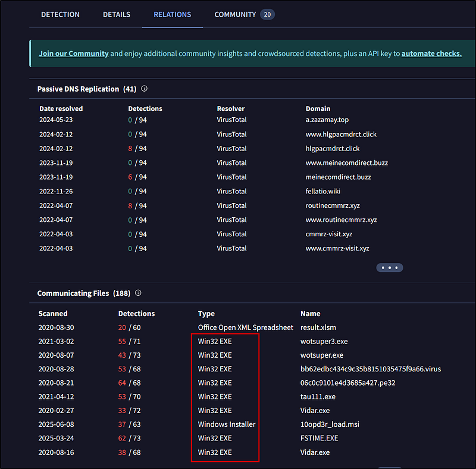Open the Community tab
This screenshot has height=469, width=476.
click(235, 14)
